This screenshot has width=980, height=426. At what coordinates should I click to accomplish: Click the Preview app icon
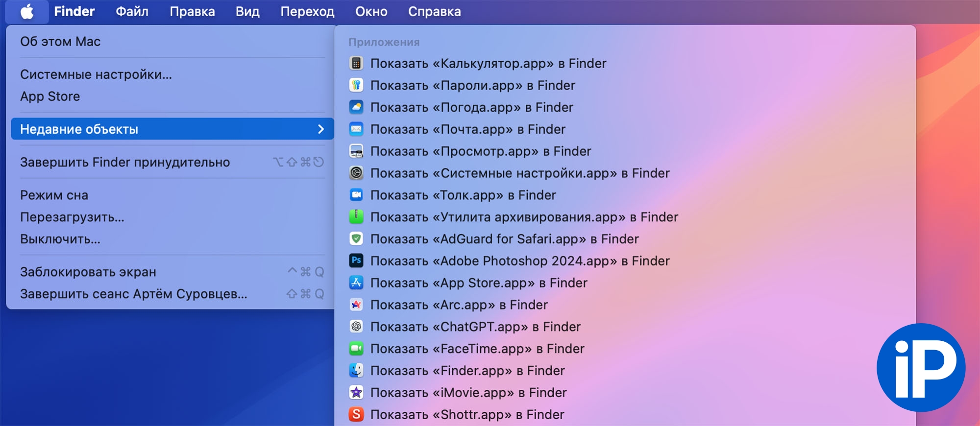click(x=356, y=151)
